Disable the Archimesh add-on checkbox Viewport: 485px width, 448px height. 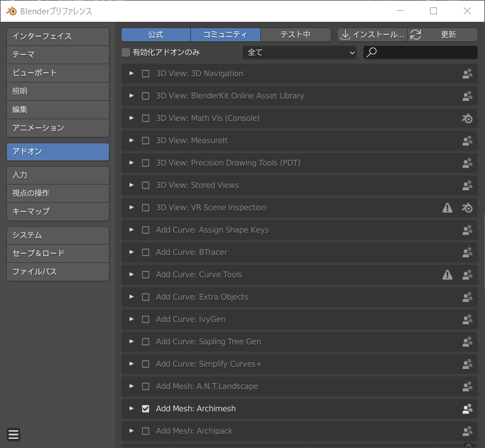point(146,408)
